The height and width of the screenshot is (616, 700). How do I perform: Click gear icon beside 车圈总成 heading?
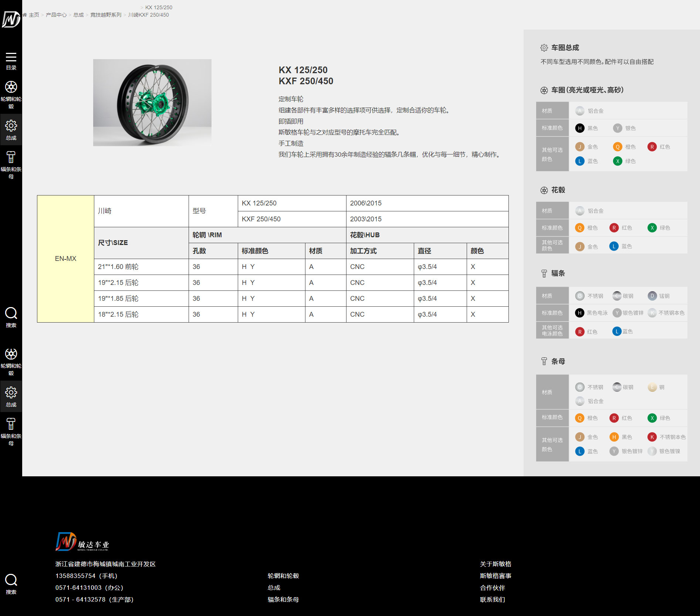coord(544,48)
